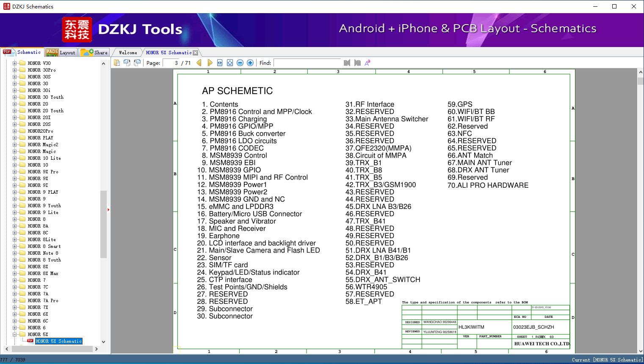Screen dimensions: 644x364
Task: Expand the HONOR 7X folder
Action: click(14, 307)
